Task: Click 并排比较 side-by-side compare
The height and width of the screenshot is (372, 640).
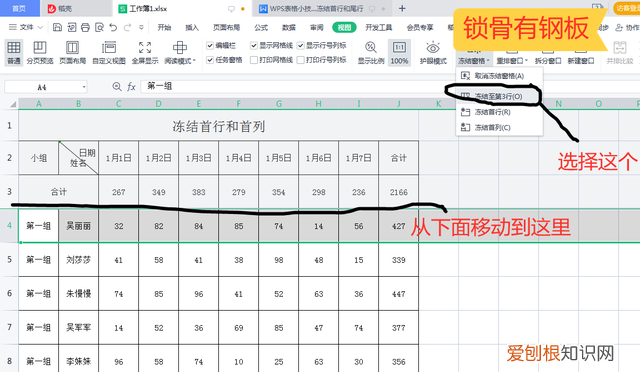Action: [620, 53]
